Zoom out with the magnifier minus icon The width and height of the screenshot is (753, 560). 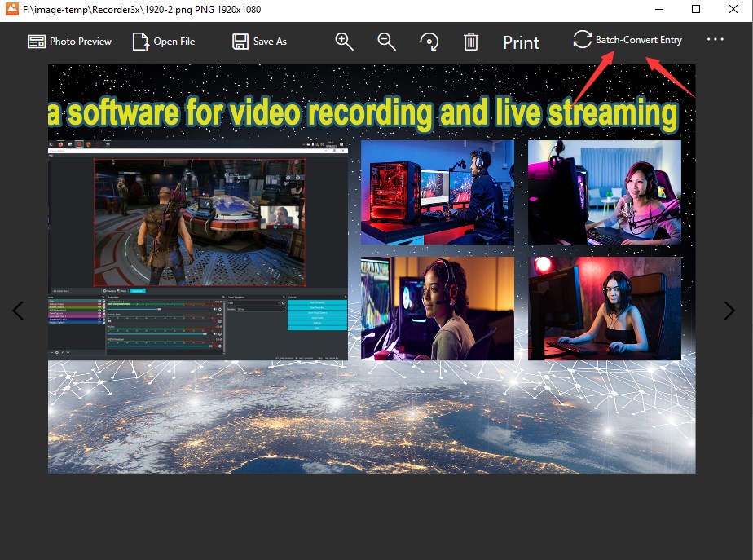pyautogui.click(x=386, y=42)
